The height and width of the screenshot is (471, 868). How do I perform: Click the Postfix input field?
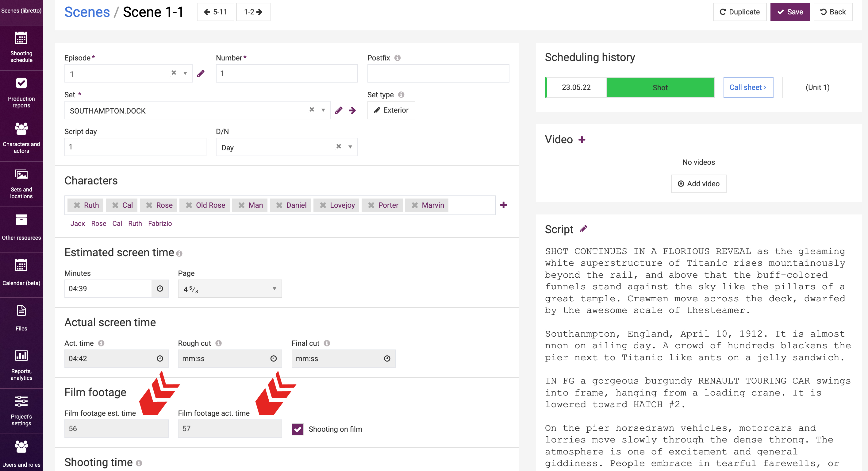(x=438, y=73)
